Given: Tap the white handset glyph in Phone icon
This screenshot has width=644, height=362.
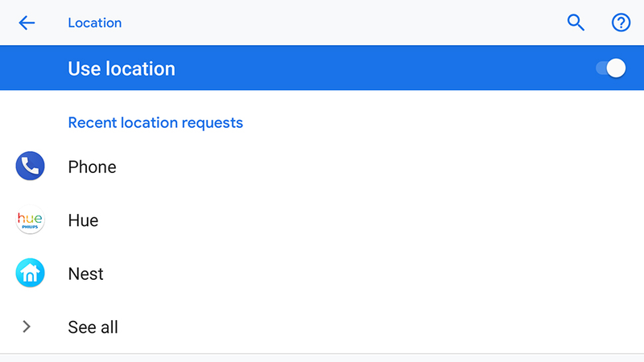Looking at the screenshot, I should click(30, 166).
